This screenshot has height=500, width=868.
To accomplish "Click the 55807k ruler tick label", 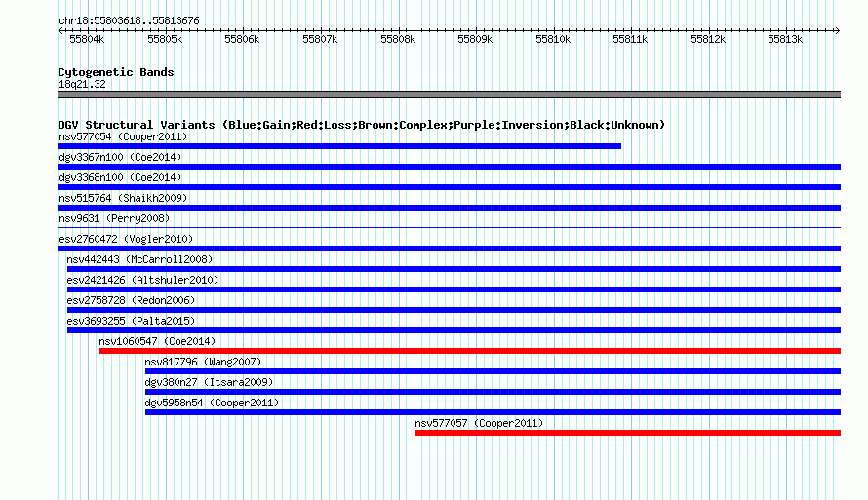I will (320, 39).
